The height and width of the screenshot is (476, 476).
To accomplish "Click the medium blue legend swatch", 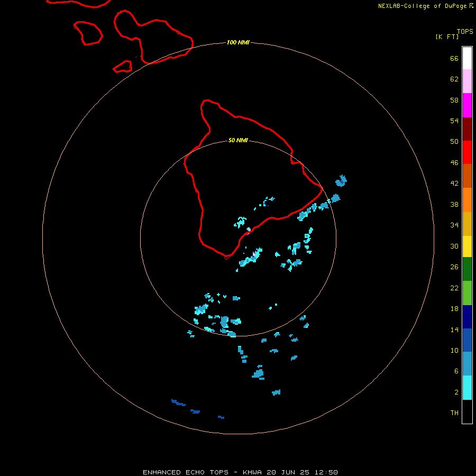I will point(467,340).
